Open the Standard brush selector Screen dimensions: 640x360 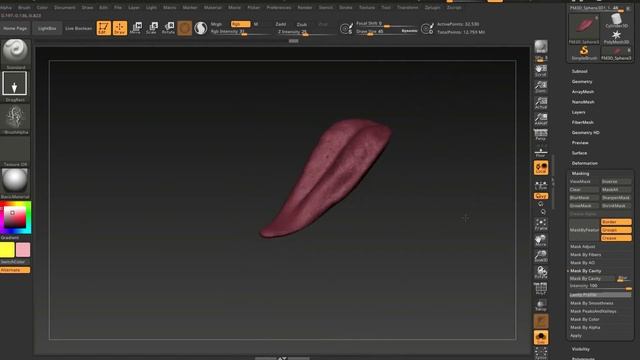[x=15, y=53]
